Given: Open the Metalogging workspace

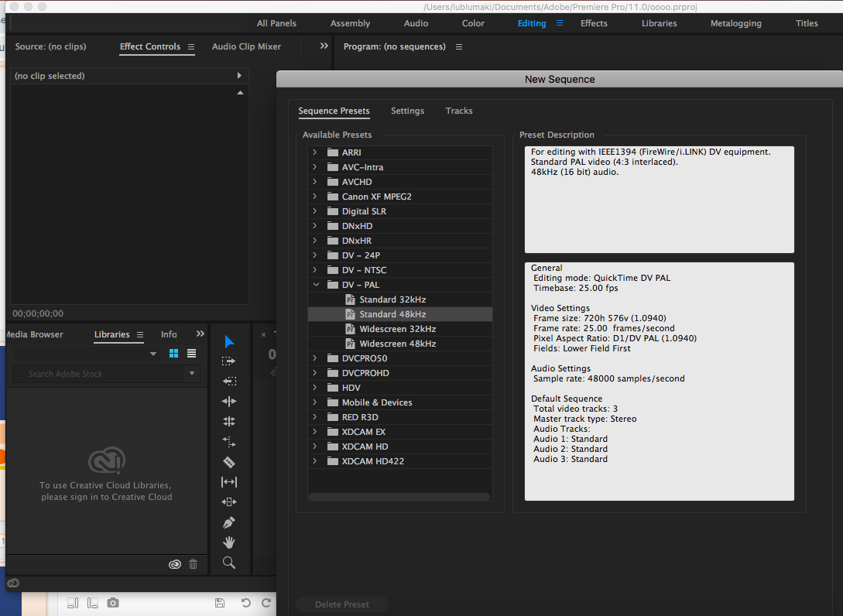Looking at the screenshot, I should [x=736, y=23].
